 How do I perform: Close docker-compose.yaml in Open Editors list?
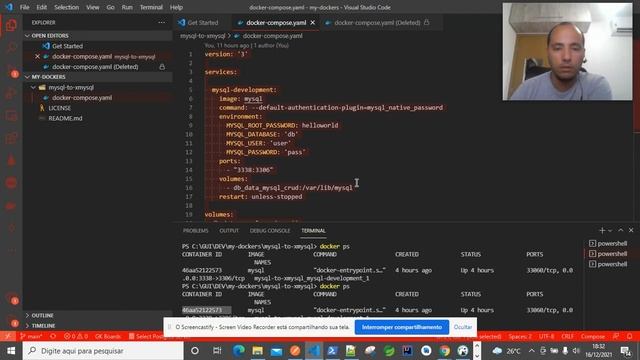tap(37, 56)
